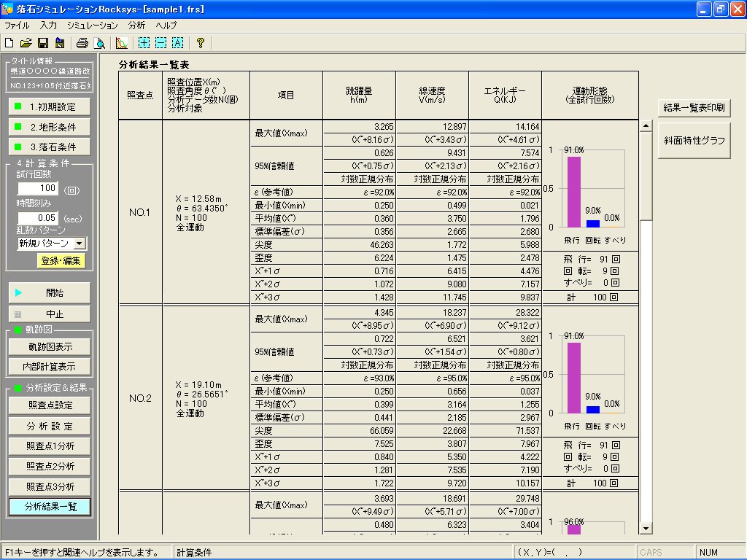The width and height of the screenshot is (747, 560).
Task: Click the 内部計算表示 button
Action: click(50, 367)
